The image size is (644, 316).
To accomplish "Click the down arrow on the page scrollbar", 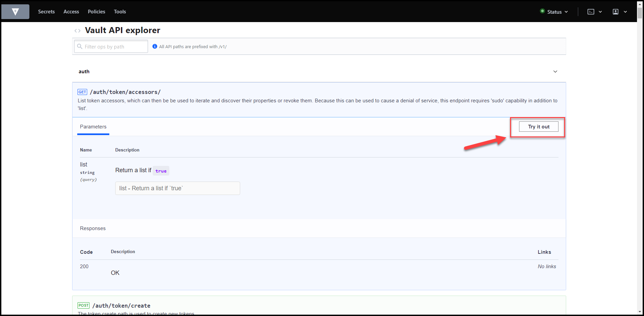I will click(x=640, y=312).
